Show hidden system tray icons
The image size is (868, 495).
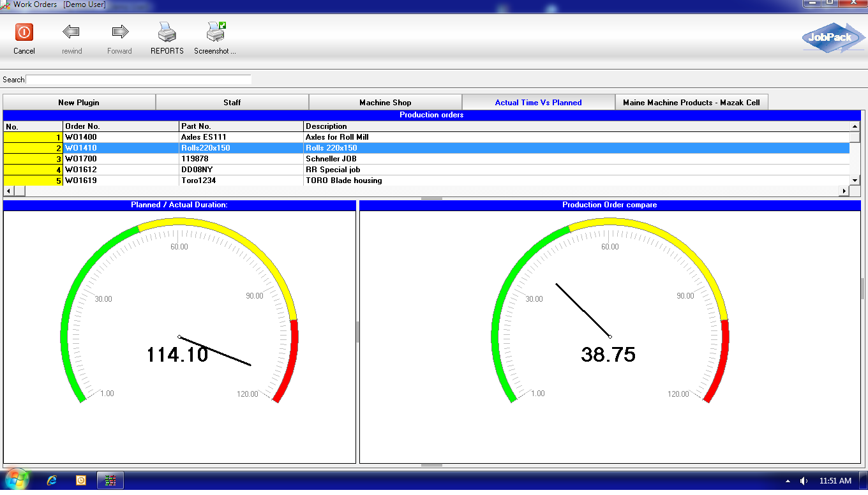(788, 481)
